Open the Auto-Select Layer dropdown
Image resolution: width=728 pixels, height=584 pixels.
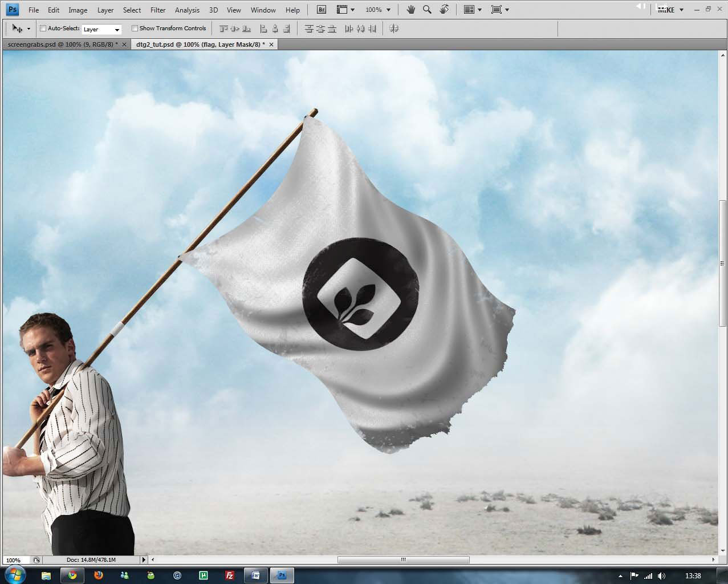click(101, 29)
